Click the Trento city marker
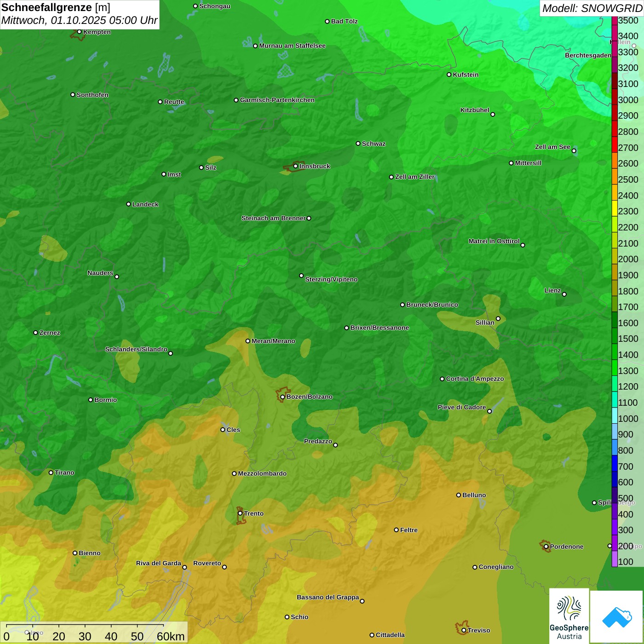The width and height of the screenshot is (644, 644). tap(240, 513)
